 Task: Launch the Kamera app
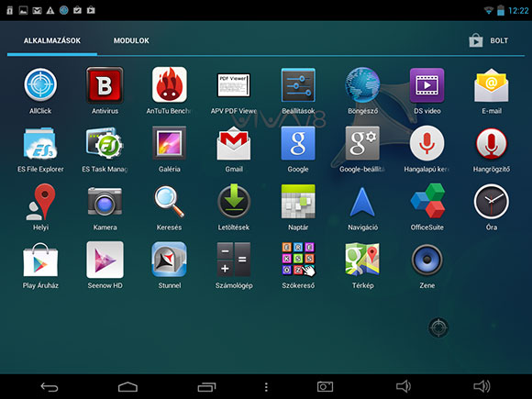pos(105,201)
